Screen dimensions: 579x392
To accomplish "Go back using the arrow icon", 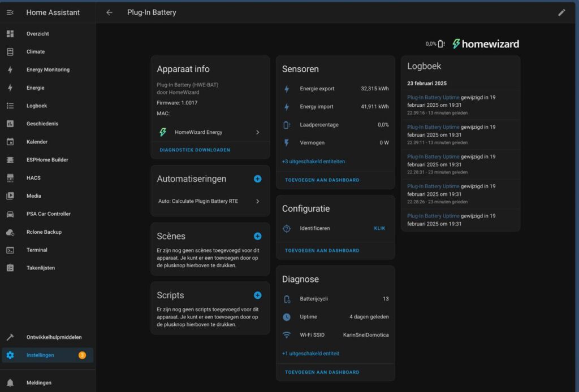I will click(109, 12).
